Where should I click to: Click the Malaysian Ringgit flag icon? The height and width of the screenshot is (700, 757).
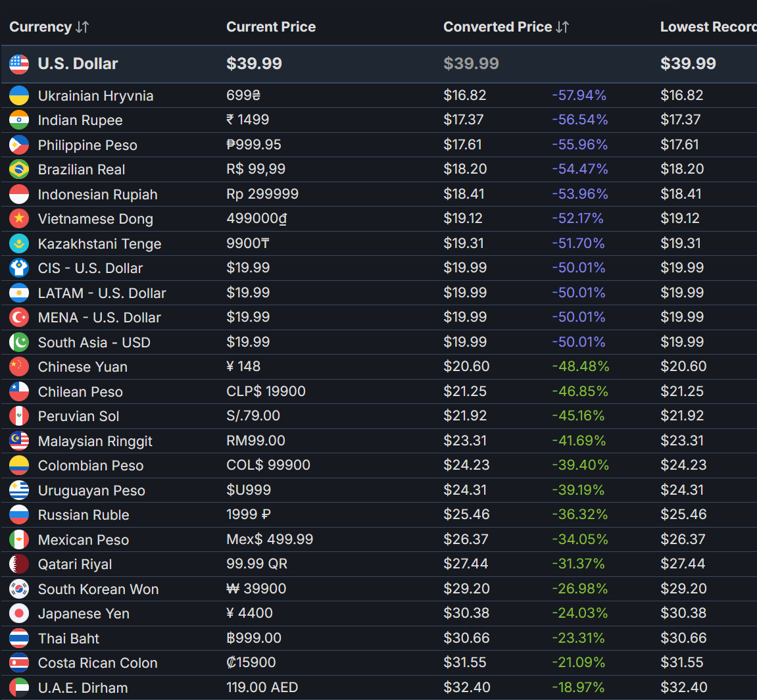point(19,441)
